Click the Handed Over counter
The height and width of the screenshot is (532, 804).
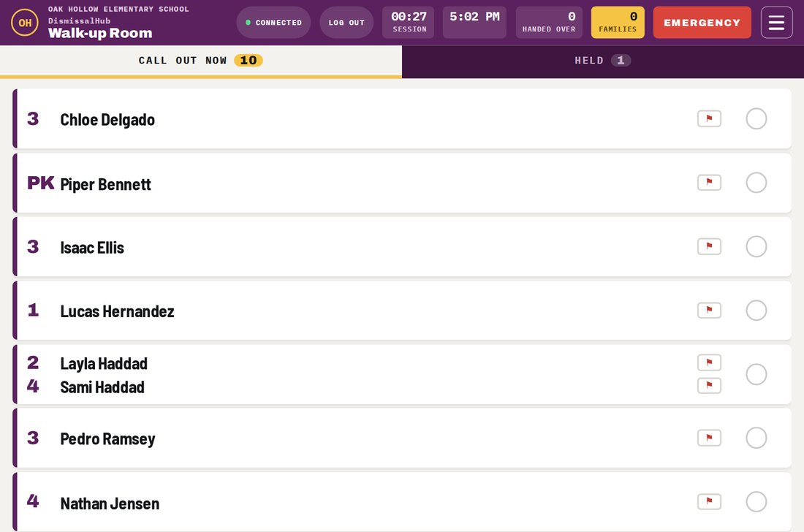click(549, 23)
